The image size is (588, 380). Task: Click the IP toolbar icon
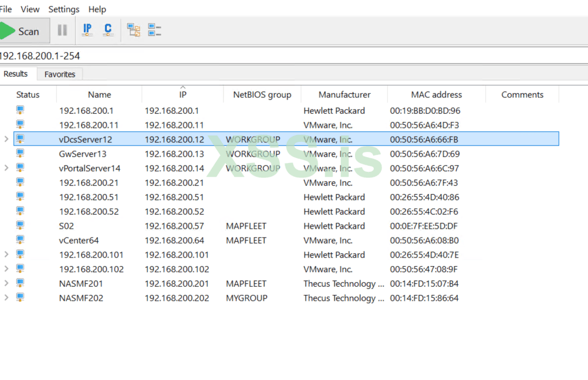tap(87, 30)
